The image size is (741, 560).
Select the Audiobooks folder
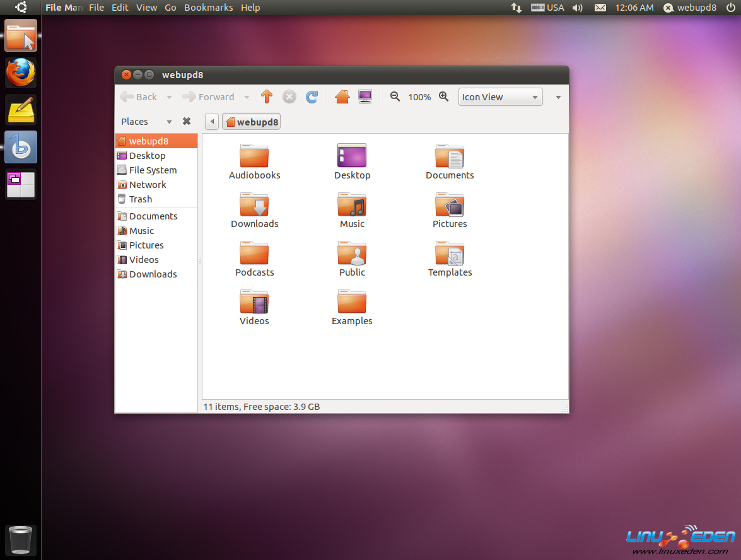pos(254,161)
